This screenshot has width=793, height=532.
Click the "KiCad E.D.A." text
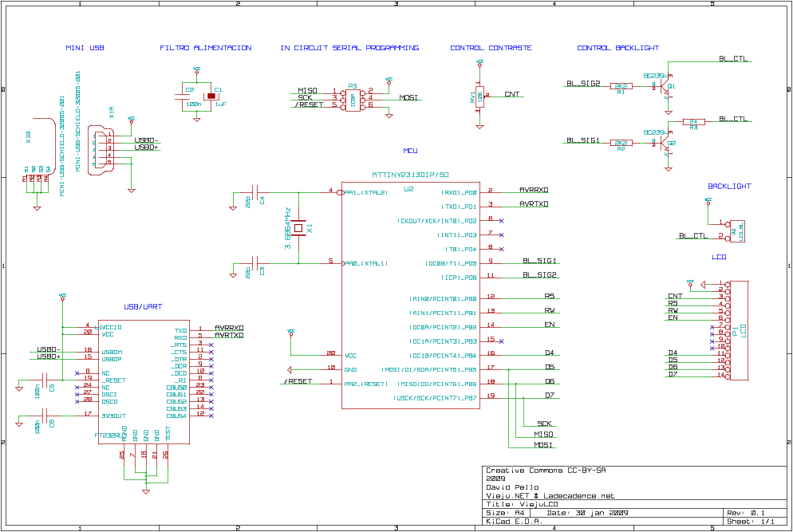pyautogui.click(x=515, y=521)
